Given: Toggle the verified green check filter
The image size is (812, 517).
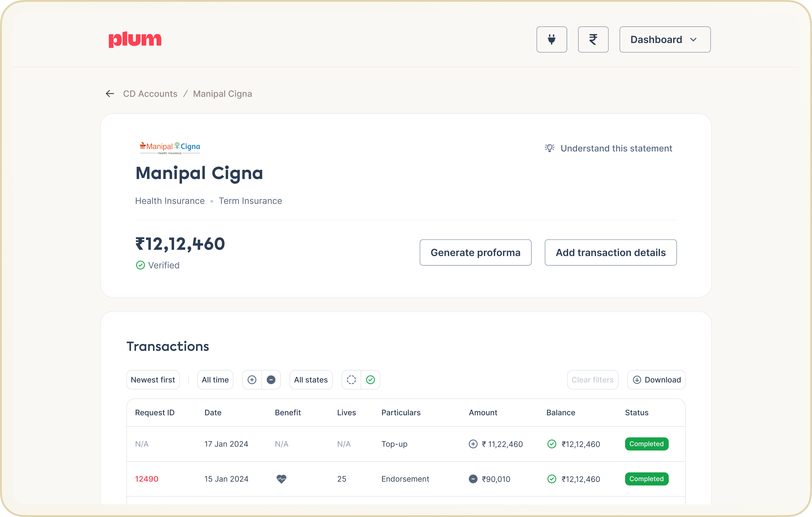Looking at the screenshot, I should click(x=370, y=380).
